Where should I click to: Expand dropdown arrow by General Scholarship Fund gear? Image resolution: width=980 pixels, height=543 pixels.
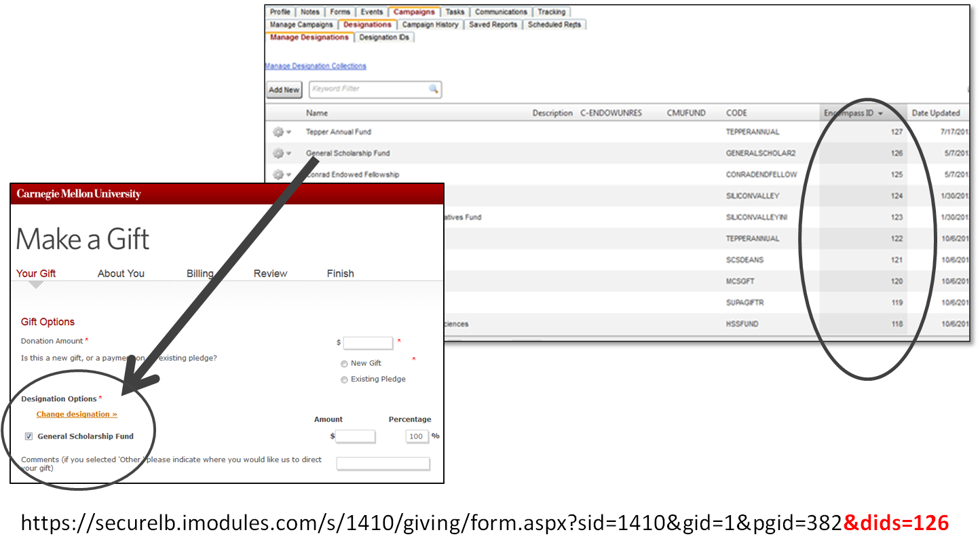tap(288, 153)
